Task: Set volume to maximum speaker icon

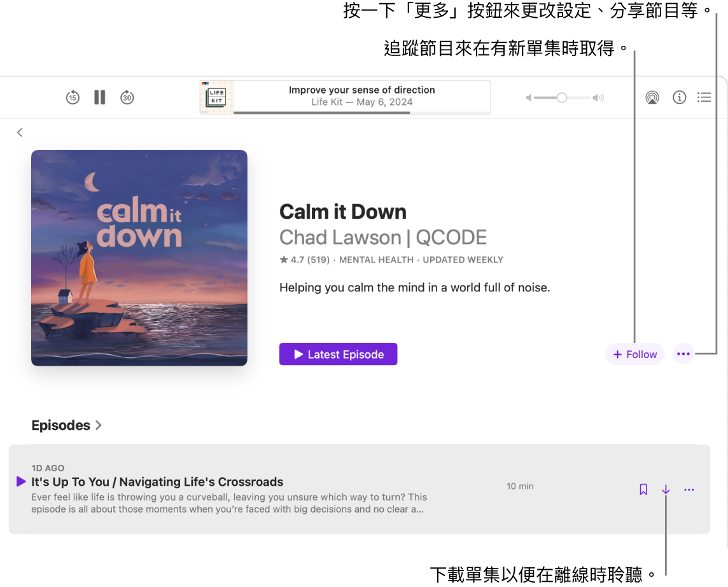Action: (x=598, y=97)
